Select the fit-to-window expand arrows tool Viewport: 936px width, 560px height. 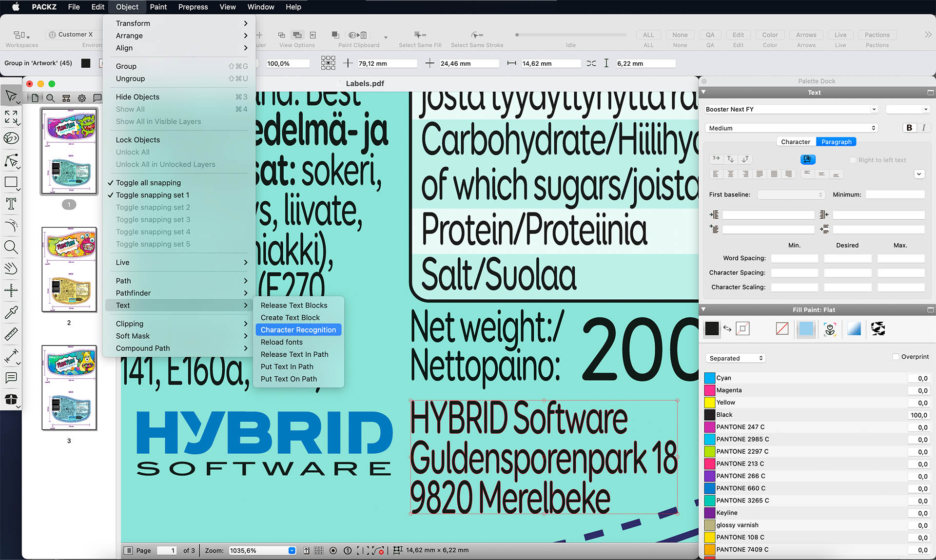[x=11, y=117]
